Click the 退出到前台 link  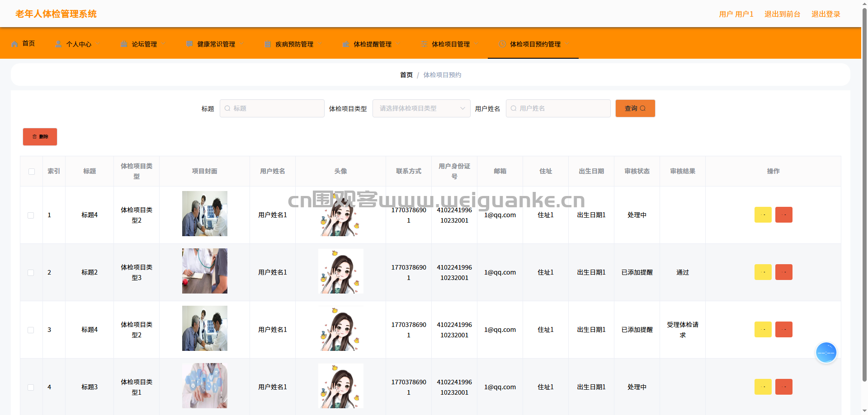[x=782, y=14]
